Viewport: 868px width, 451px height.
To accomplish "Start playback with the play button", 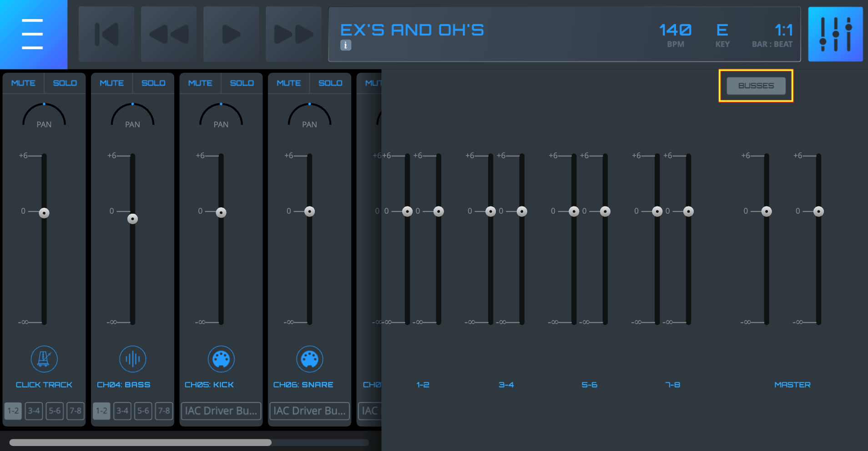I will (x=231, y=34).
